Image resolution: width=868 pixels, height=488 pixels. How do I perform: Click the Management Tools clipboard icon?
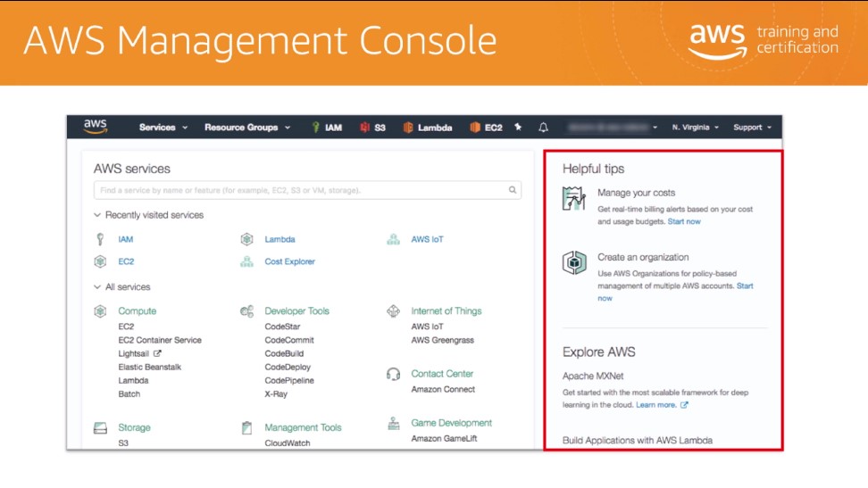click(x=246, y=427)
